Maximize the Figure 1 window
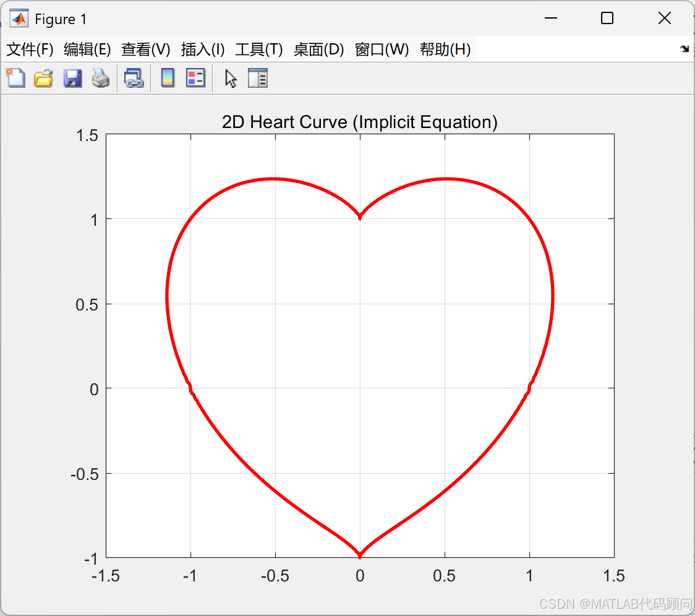Screen dimensions: 695x616 607,18
